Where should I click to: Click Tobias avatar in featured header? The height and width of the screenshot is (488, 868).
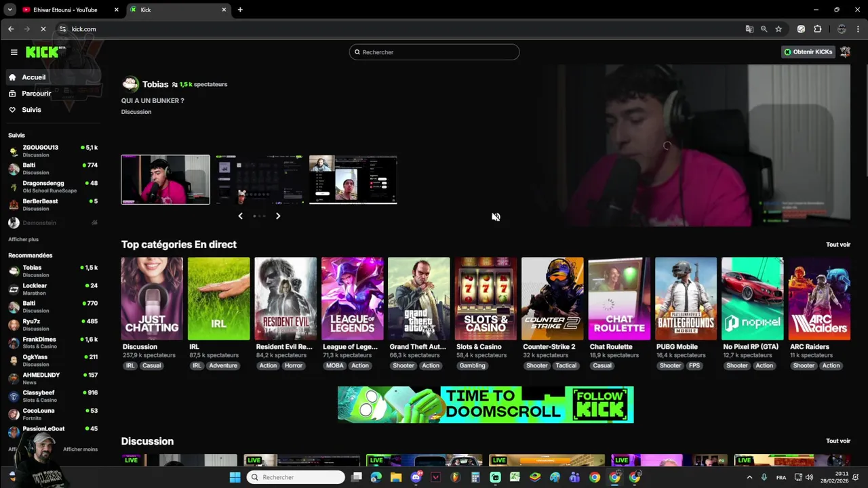click(130, 84)
